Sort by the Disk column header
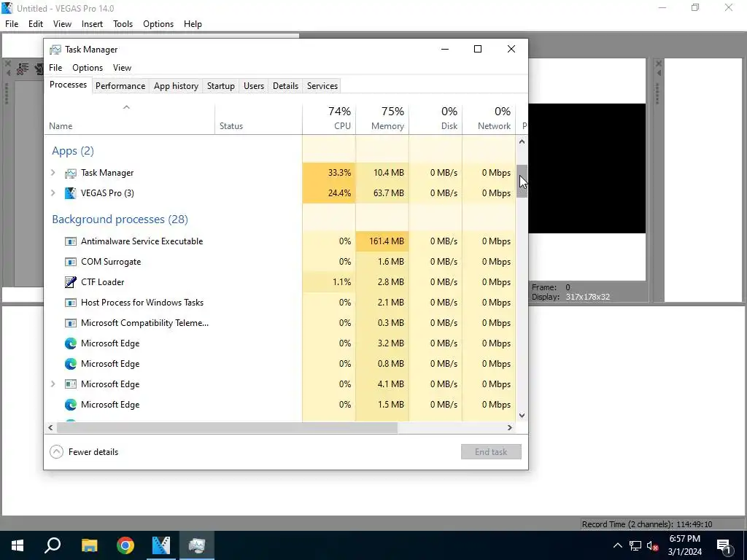 [x=436, y=119]
